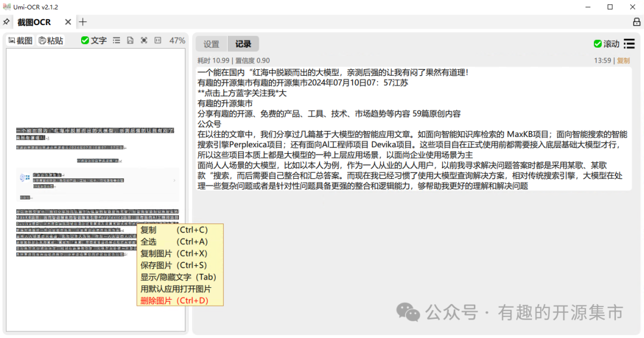
Task: Choose 显示/隐藏文字 (Tab) in context menu
Action: [180, 277]
